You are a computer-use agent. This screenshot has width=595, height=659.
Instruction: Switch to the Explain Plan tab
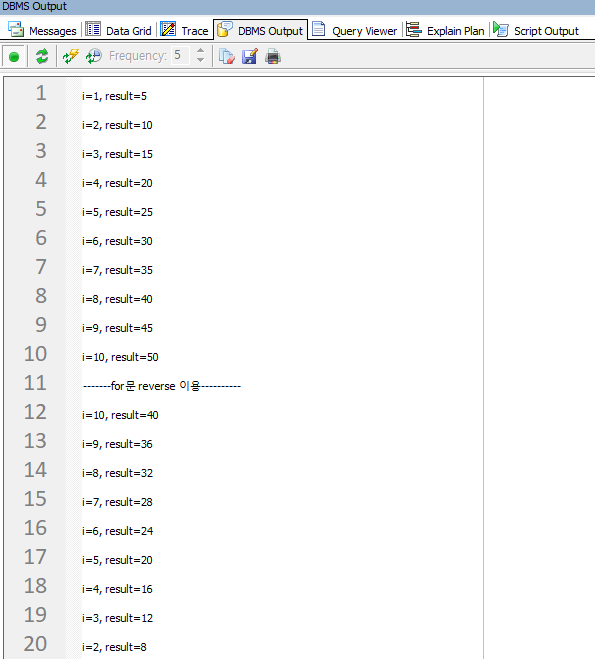click(445, 31)
